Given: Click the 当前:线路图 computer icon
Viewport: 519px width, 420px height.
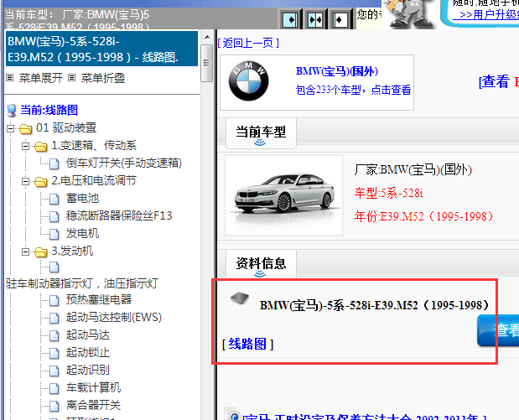Looking at the screenshot, I should [12, 111].
